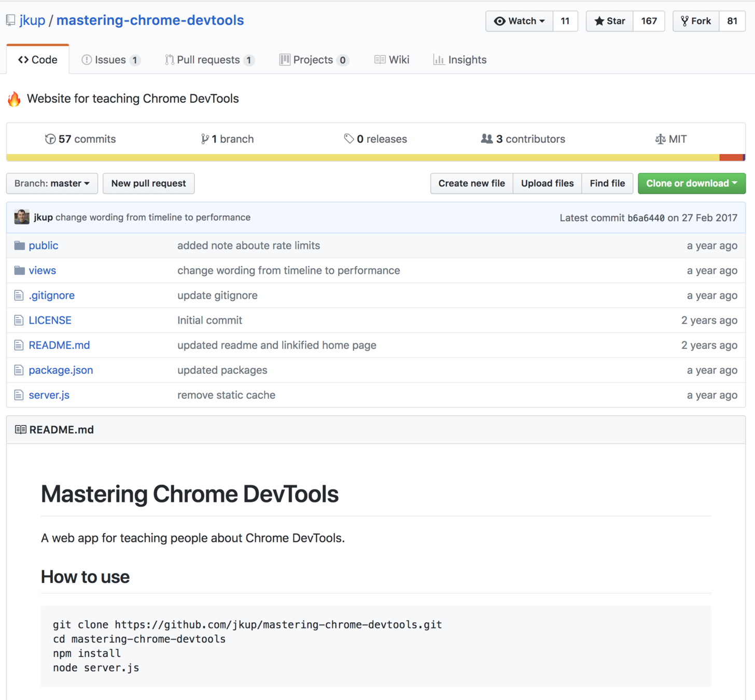Click the Insights graph icon
This screenshot has width=755, height=700.
point(439,60)
